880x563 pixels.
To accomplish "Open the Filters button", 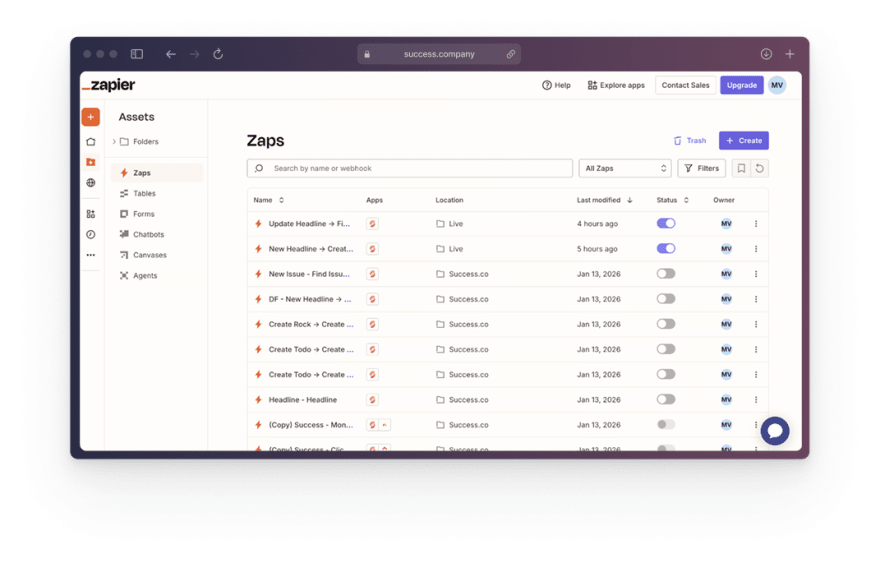I will [x=702, y=168].
